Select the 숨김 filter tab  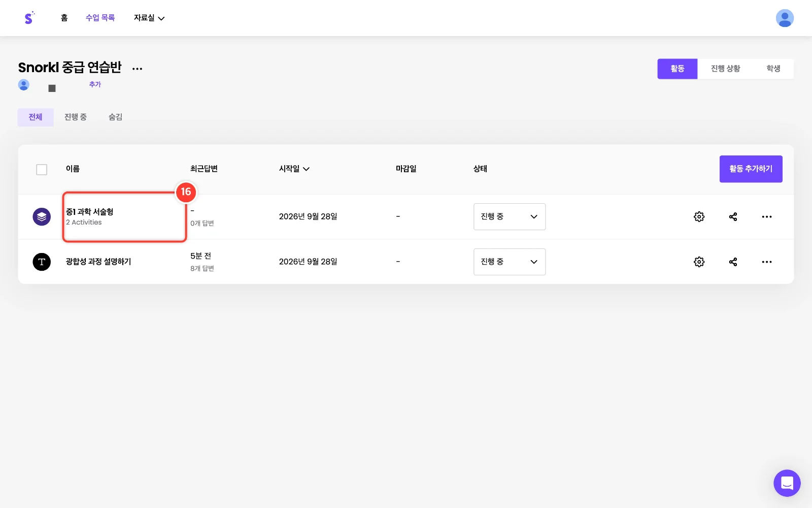[x=115, y=117]
